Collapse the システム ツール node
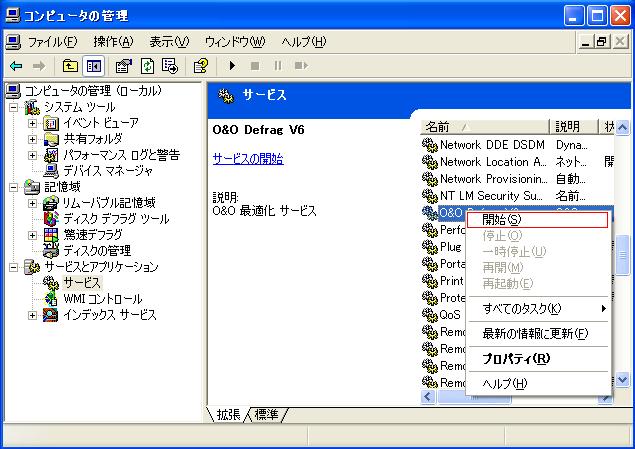 13,107
